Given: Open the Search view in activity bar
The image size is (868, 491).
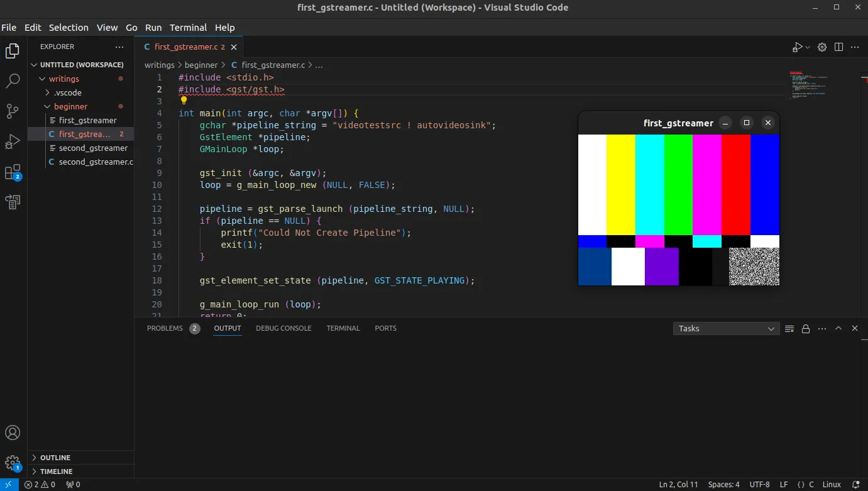Looking at the screenshot, I should tap(13, 80).
